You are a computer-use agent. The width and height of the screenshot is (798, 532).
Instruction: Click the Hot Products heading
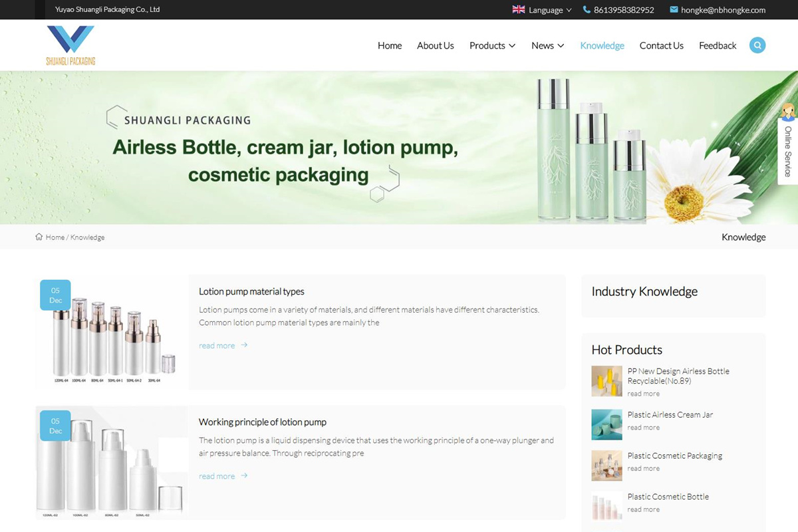(x=627, y=350)
